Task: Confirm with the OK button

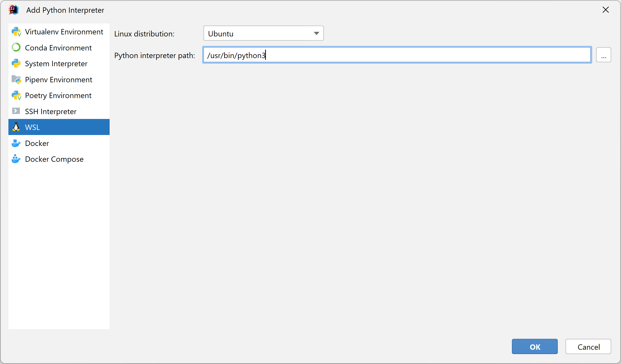Action: 535,347
